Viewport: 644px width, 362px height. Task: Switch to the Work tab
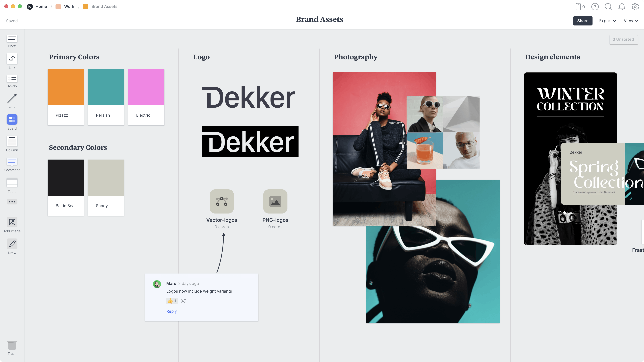[x=69, y=6]
